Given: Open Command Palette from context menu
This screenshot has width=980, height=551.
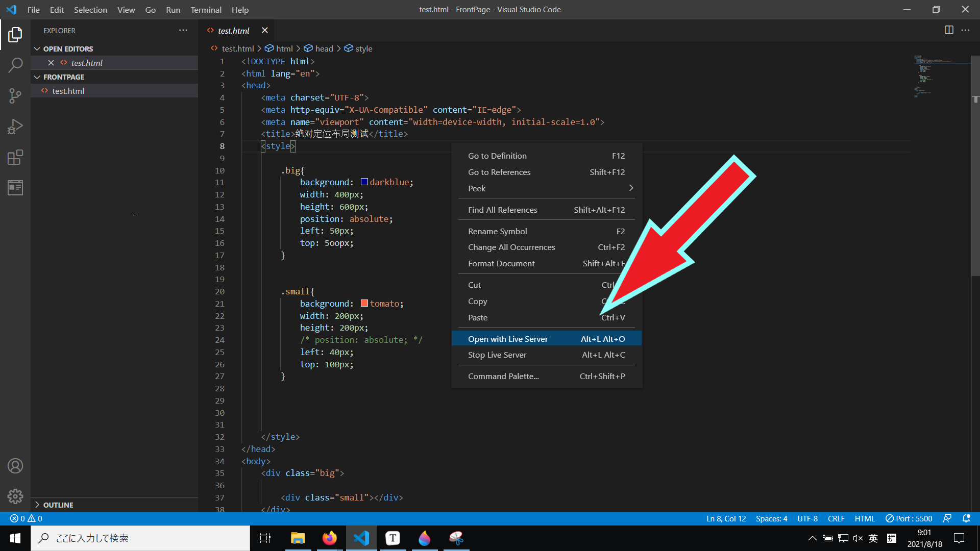Looking at the screenshot, I should [546, 377].
